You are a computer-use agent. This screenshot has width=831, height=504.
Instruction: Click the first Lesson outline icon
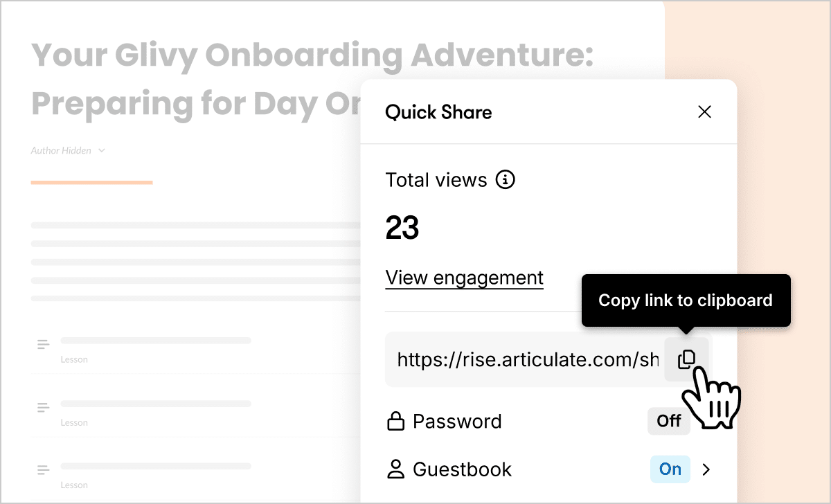tap(42, 343)
